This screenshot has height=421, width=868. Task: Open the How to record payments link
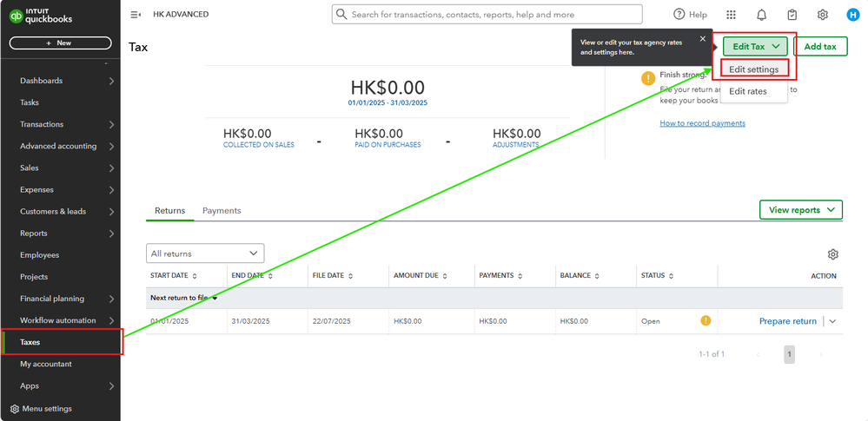pos(702,123)
